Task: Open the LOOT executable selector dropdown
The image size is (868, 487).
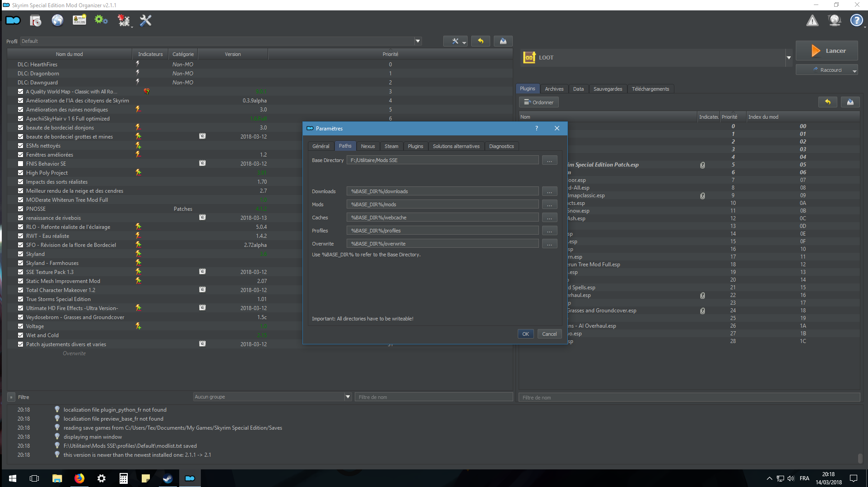Action: pyautogui.click(x=789, y=57)
